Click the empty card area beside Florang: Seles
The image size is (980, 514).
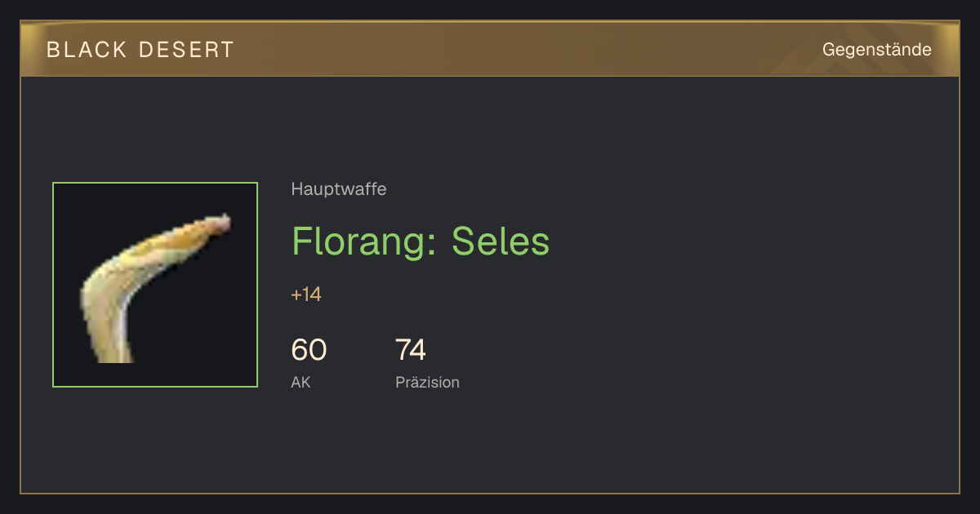click(x=735, y=241)
